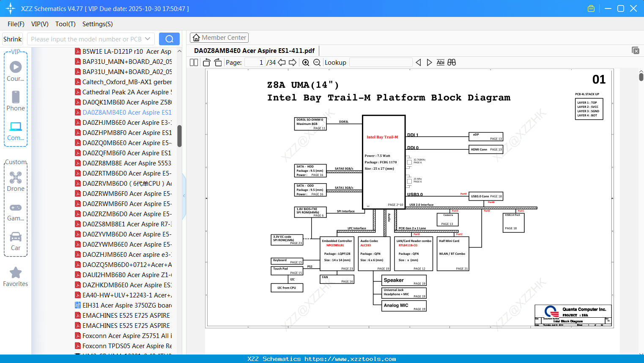Go to the next page arrow
This screenshot has height=363, width=644.
(x=293, y=63)
